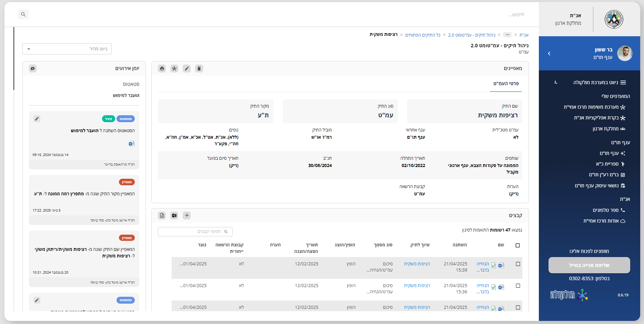The image size is (644, 324).
Task: Click approved-document icon of 15:39 file row
Action: [x=494, y=265]
